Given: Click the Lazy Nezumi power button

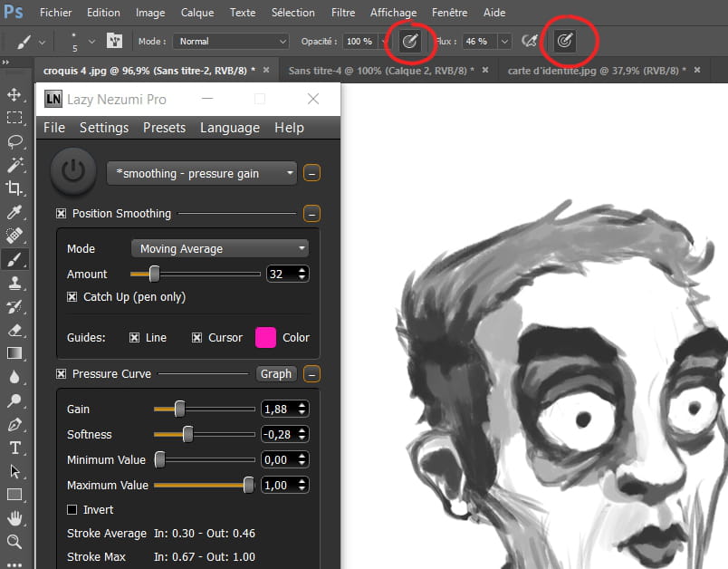Looking at the screenshot, I should tap(74, 171).
